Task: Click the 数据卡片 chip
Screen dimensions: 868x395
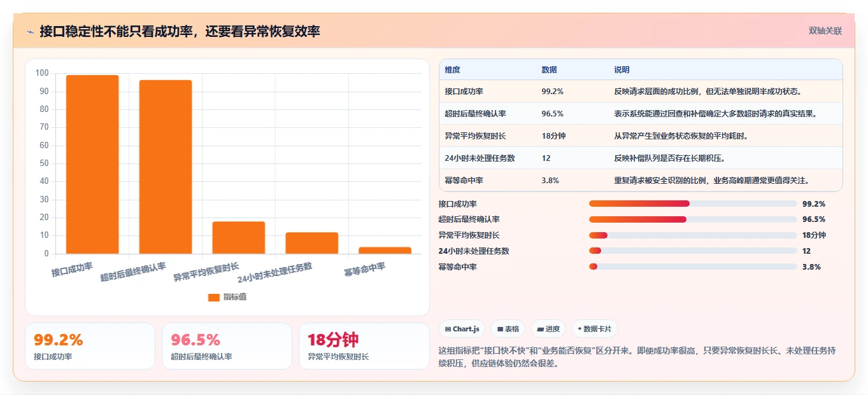Action: click(594, 329)
